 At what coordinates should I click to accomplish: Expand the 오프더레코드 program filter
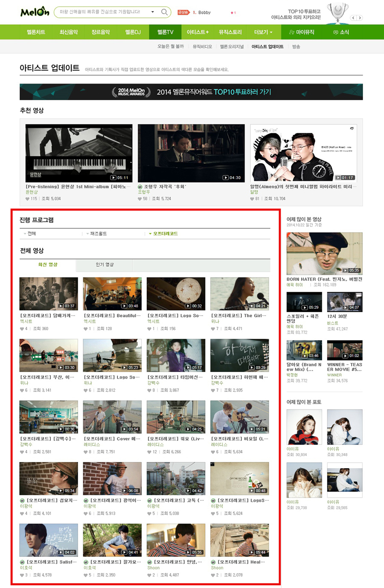click(x=164, y=234)
